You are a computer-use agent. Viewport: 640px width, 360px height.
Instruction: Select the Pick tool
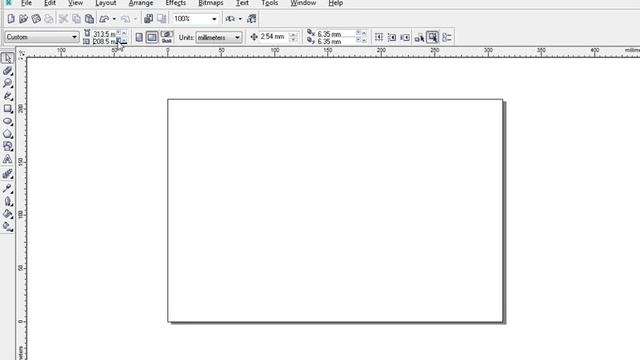tap(7, 58)
